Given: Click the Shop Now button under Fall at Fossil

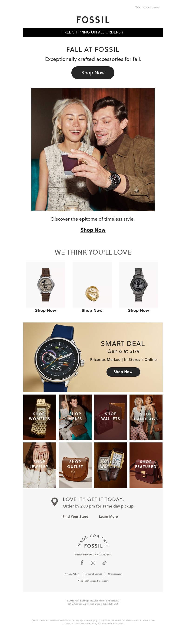Looking at the screenshot, I should pyautogui.click(x=93, y=73).
